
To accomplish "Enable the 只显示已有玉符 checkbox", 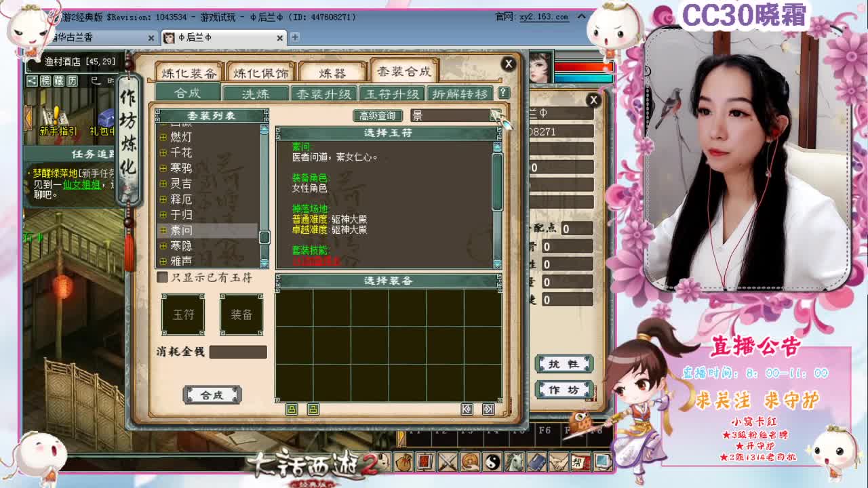I will (x=161, y=277).
